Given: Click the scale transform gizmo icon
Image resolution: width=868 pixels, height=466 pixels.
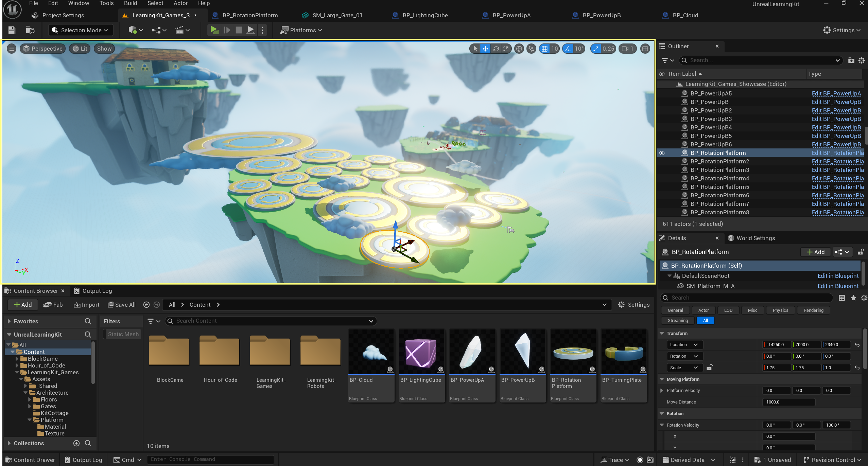Looking at the screenshot, I should click(x=506, y=49).
